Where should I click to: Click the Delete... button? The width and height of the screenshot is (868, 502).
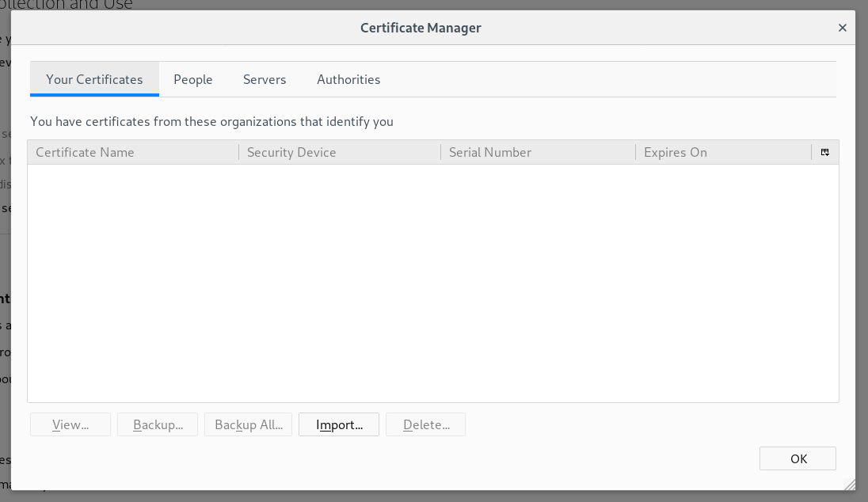click(425, 424)
